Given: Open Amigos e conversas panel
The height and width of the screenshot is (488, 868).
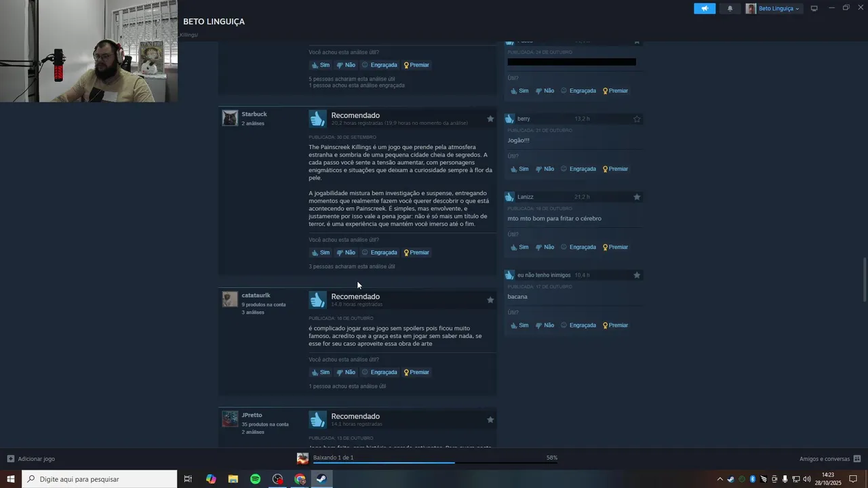Looking at the screenshot, I should pyautogui.click(x=830, y=459).
